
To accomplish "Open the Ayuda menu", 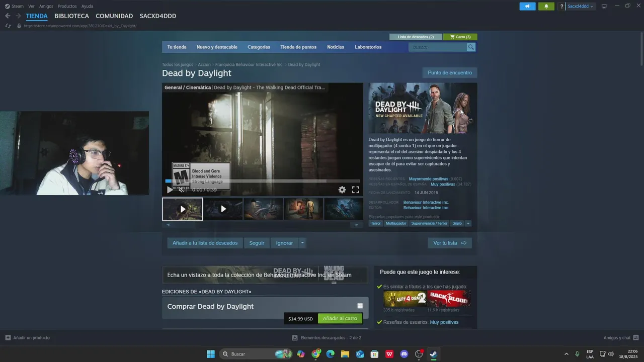I will tap(87, 6).
